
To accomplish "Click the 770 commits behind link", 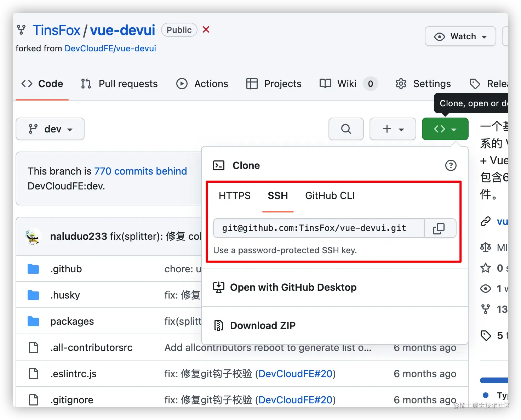I will [141, 171].
